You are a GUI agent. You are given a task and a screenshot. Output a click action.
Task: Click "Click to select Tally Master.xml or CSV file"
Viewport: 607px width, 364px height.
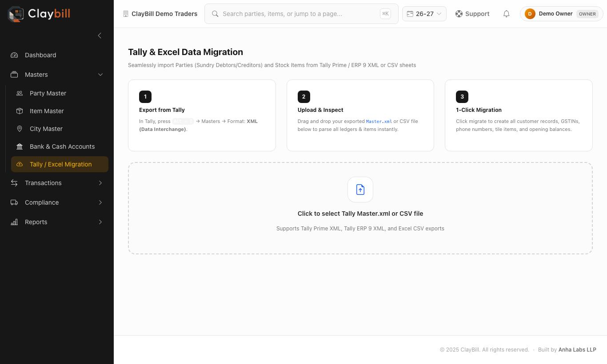pos(360,214)
